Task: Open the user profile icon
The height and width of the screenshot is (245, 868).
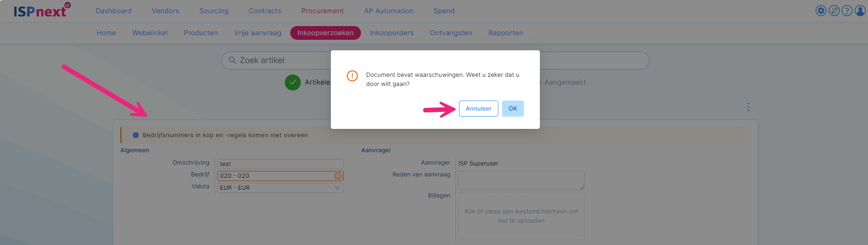Action: point(860,11)
